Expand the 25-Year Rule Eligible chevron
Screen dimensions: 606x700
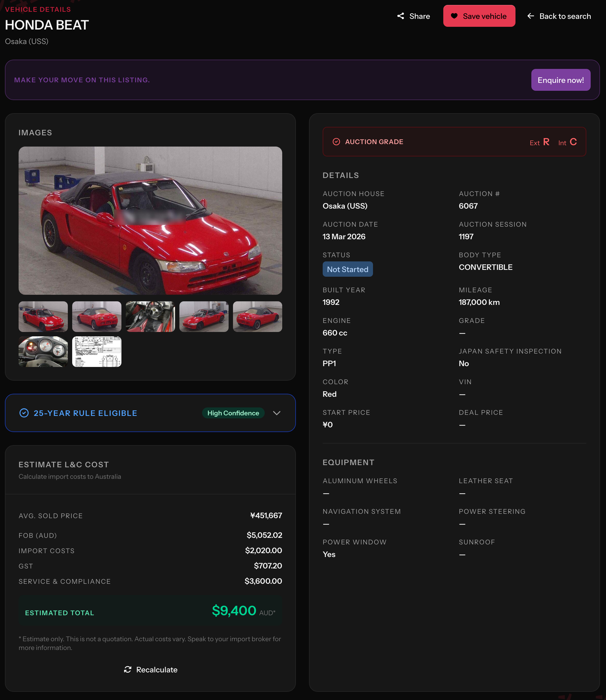click(x=277, y=413)
